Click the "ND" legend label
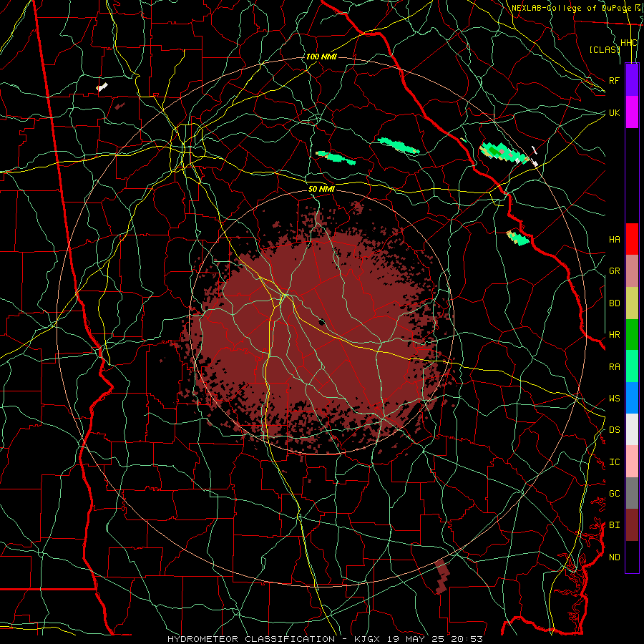The width and height of the screenshot is (644, 644). click(614, 557)
